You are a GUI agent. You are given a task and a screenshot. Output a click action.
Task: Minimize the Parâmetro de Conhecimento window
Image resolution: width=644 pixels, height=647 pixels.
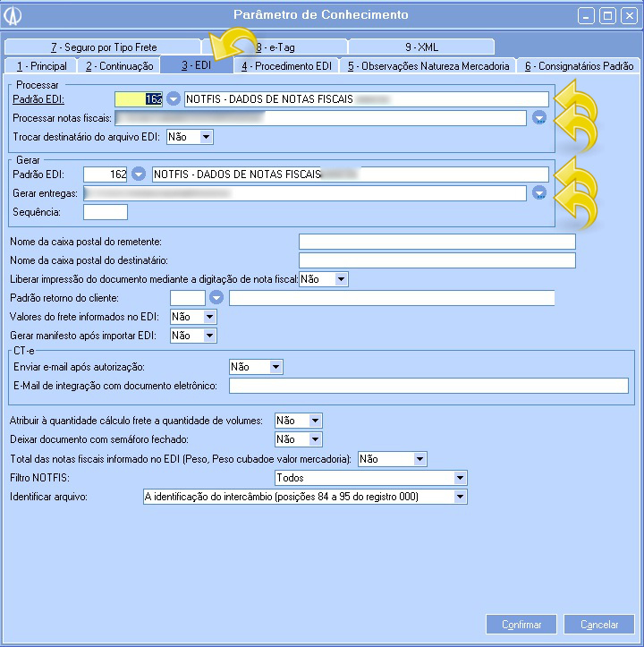pyautogui.click(x=586, y=16)
